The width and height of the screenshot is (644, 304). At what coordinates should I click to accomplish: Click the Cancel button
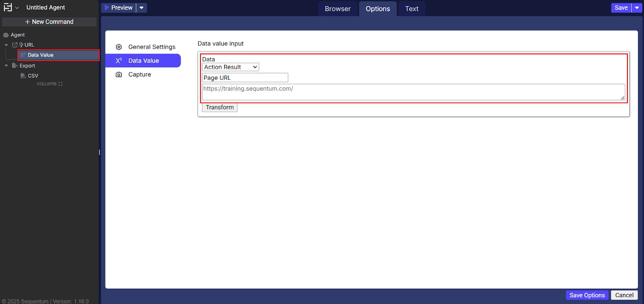[x=624, y=295]
